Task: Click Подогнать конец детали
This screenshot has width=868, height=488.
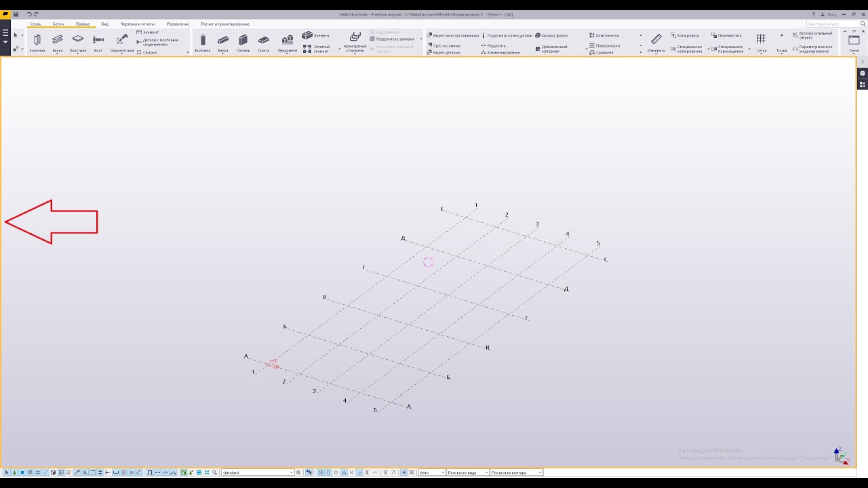Action: click(x=507, y=35)
